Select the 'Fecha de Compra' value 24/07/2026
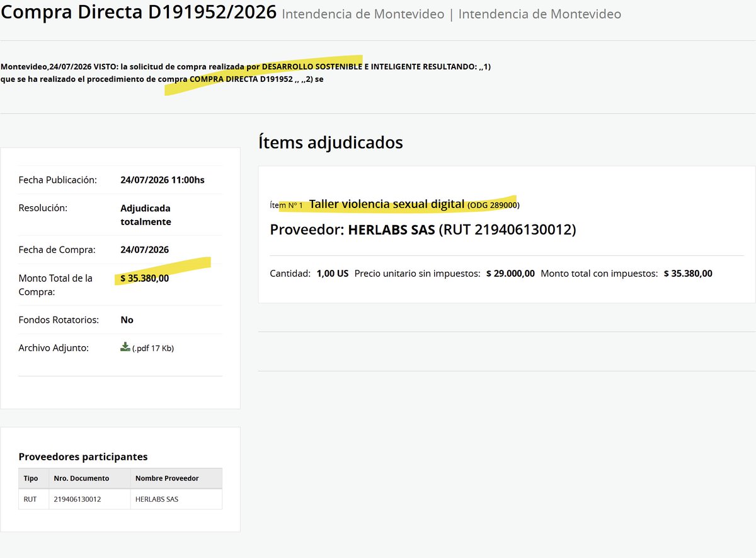 coord(144,250)
